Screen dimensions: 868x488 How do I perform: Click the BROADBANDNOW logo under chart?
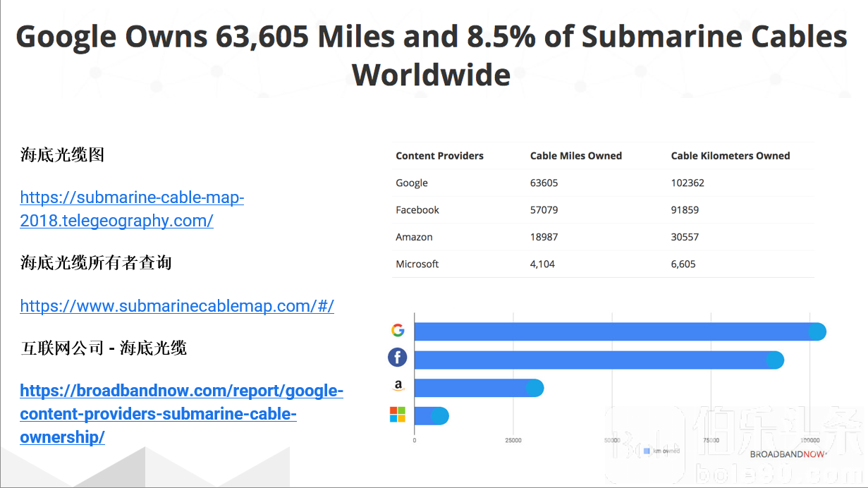[x=788, y=455]
